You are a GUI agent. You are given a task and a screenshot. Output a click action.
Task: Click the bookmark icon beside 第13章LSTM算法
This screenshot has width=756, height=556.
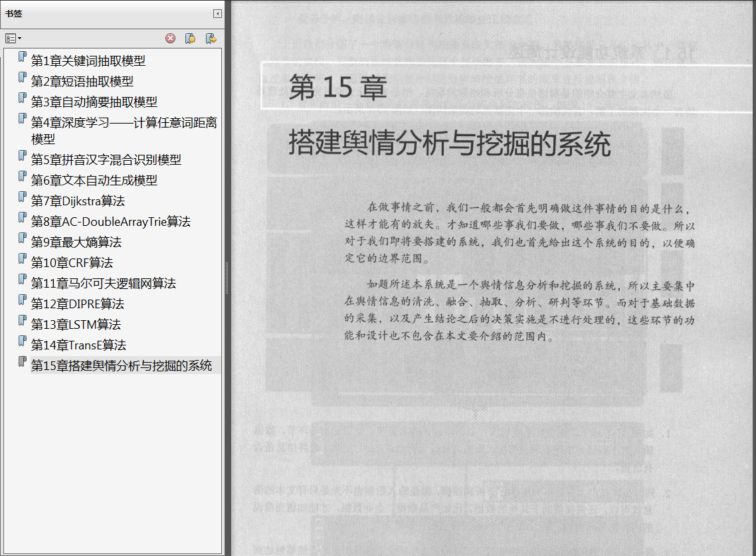22,321
